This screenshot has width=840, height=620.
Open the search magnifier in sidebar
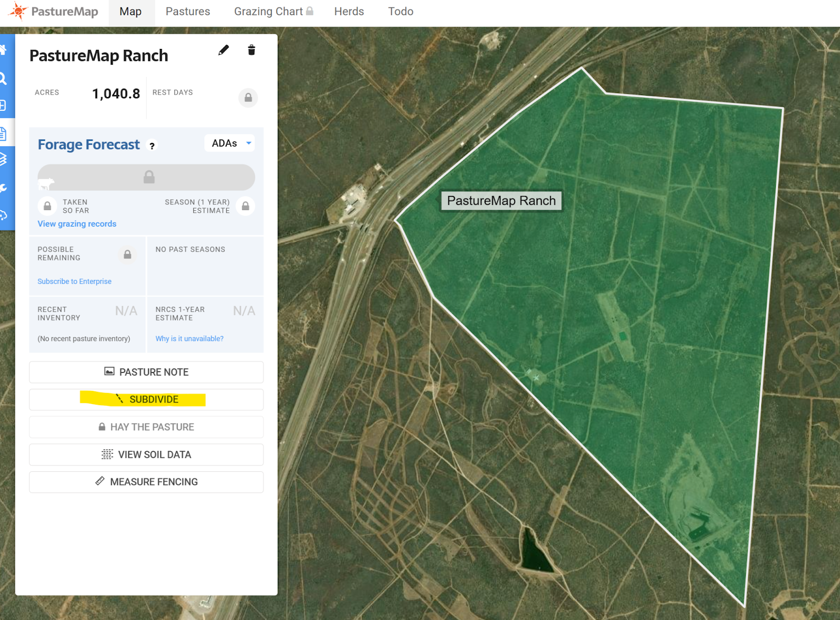3,79
